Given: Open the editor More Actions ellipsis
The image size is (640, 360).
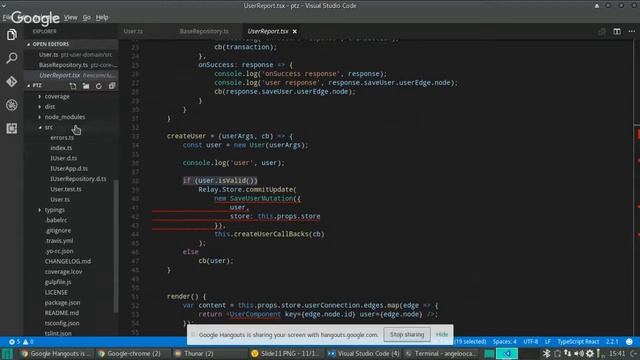Looking at the screenshot, I should tap(631, 31).
